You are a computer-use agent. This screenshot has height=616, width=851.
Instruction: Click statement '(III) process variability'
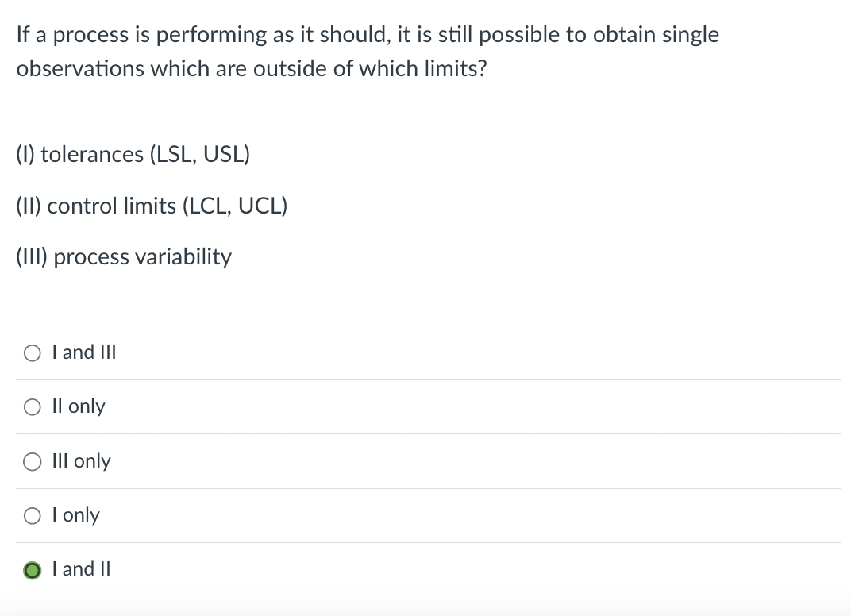coord(124,257)
